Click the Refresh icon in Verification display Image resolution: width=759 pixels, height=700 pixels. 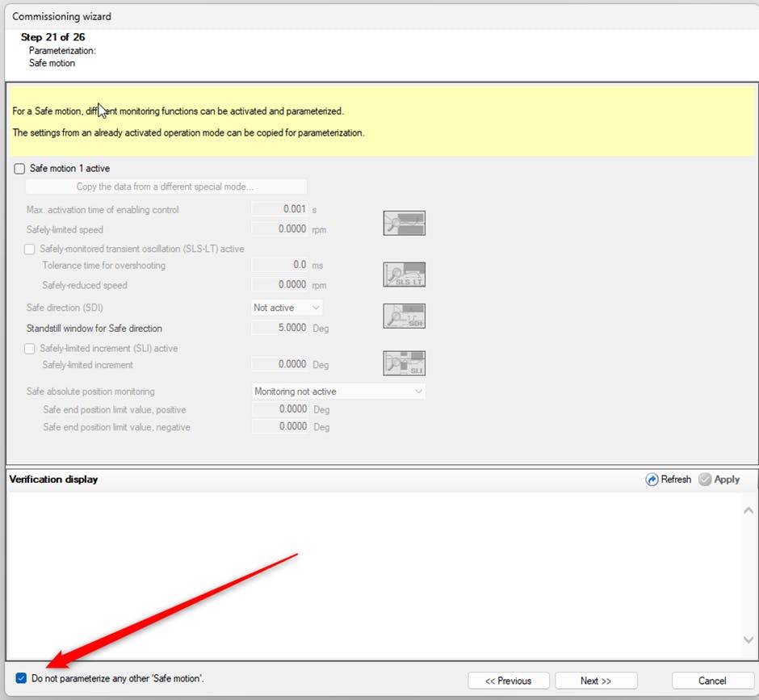[652, 480]
